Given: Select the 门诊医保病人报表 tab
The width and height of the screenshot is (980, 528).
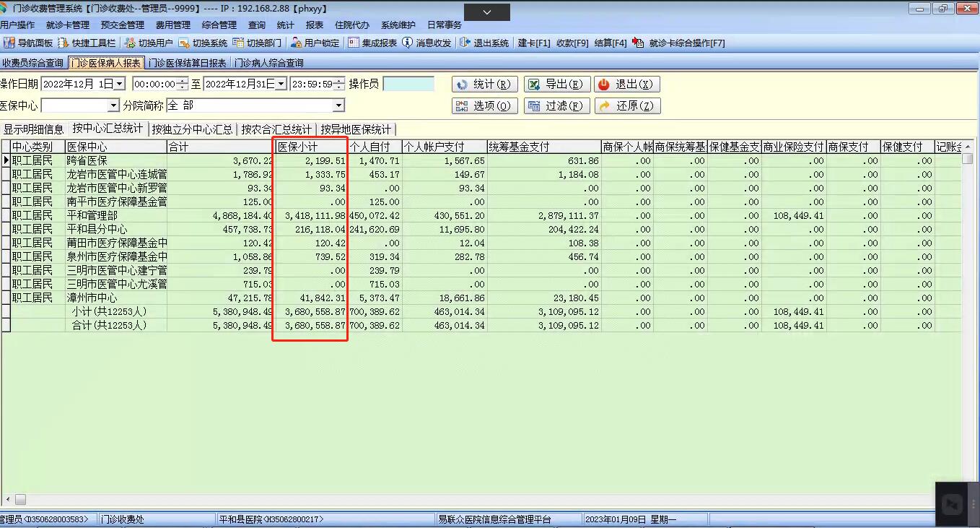Looking at the screenshot, I should (x=106, y=64).
